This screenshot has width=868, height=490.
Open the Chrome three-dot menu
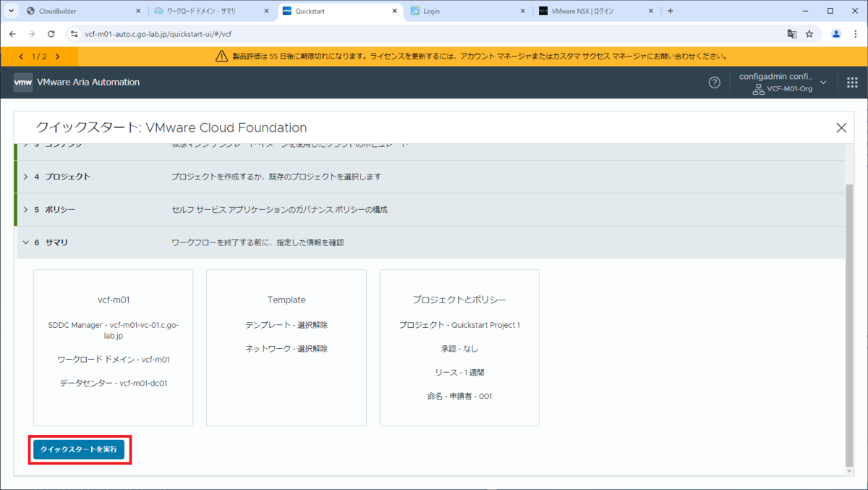pos(855,34)
